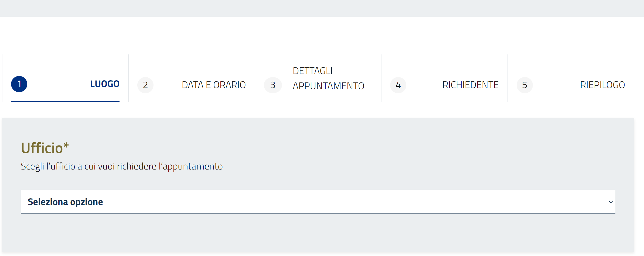This screenshot has width=644, height=256.
Task: Expand the dropdown using its chevron arrow
Action: 611,202
